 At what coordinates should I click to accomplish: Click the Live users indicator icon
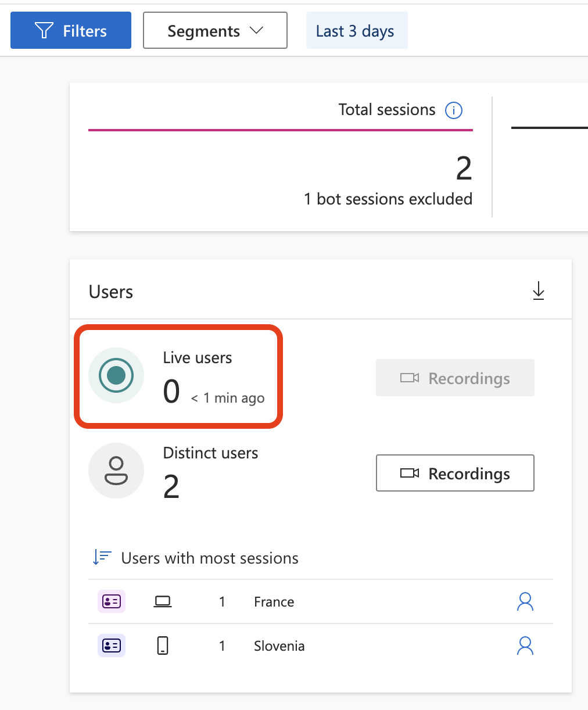point(116,375)
